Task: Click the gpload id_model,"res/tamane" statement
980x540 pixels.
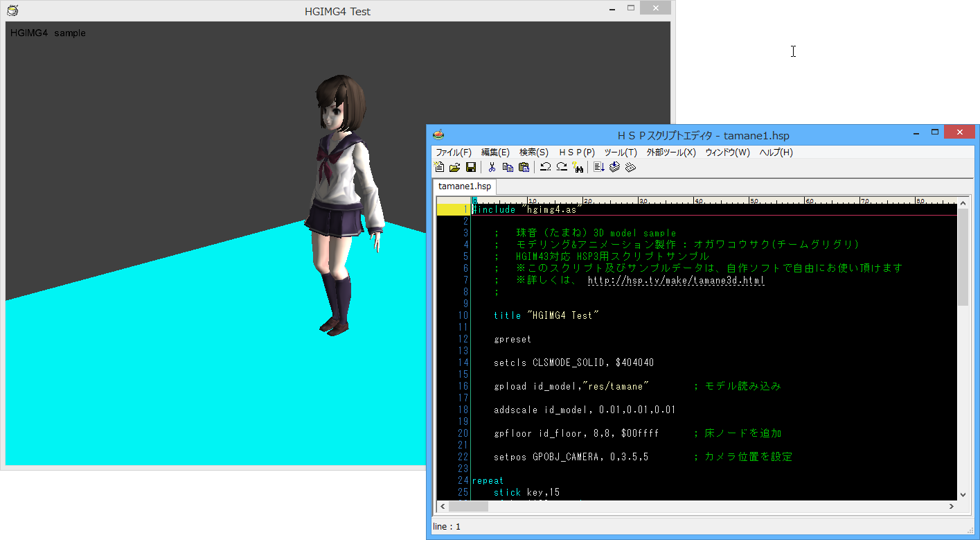Action: [x=571, y=386]
